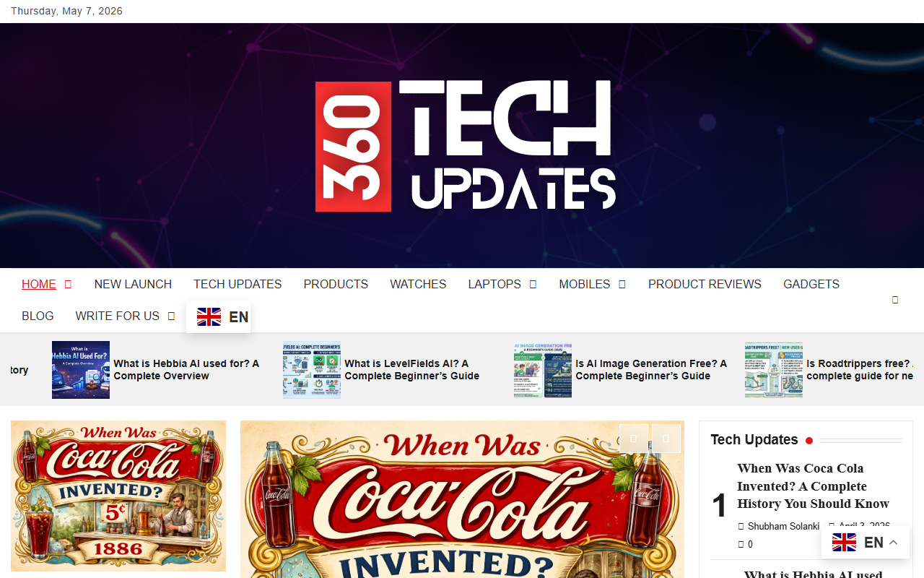Open the HOME menu item

pyautogui.click(x=39, y=285)
